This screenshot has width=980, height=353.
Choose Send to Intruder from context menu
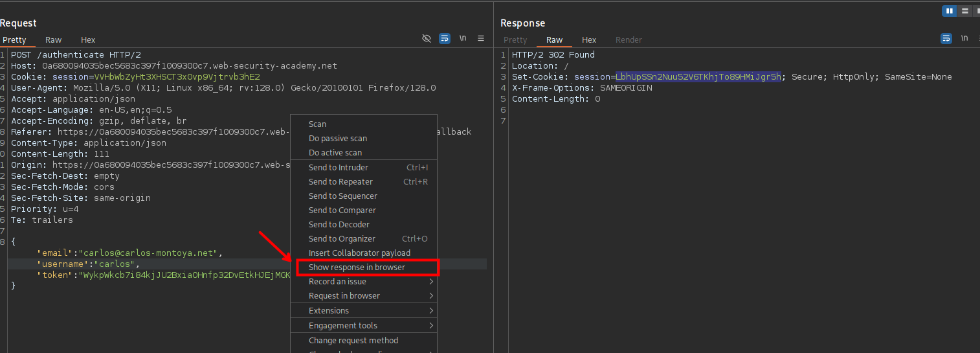click(x=338, y=168)
